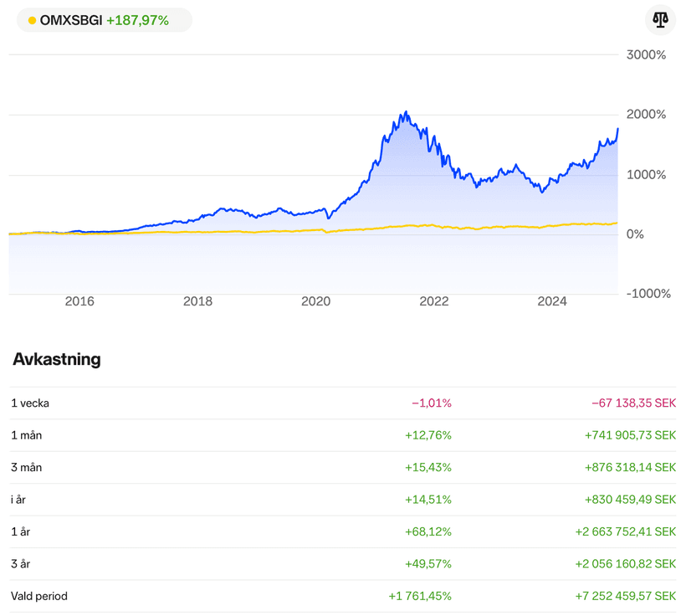This screenshot has width=686, height=616.
Task: Select the OMXSBGI index chip
Action: tap(104, 20)
